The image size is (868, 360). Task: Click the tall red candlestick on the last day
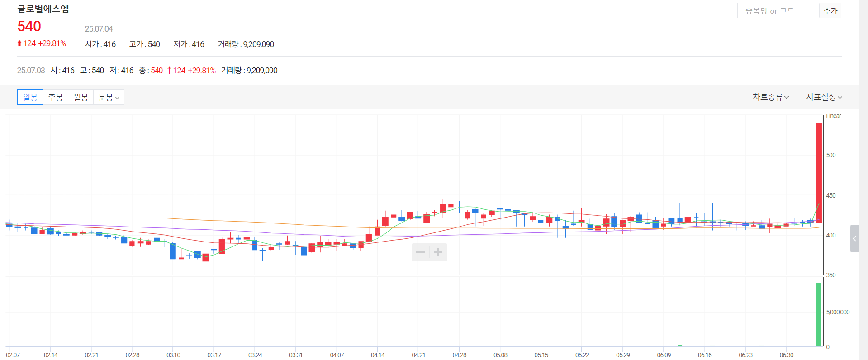819,172
